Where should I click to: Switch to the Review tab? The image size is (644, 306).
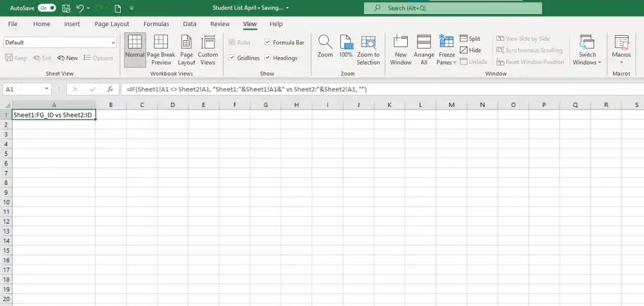coord(220,24)
